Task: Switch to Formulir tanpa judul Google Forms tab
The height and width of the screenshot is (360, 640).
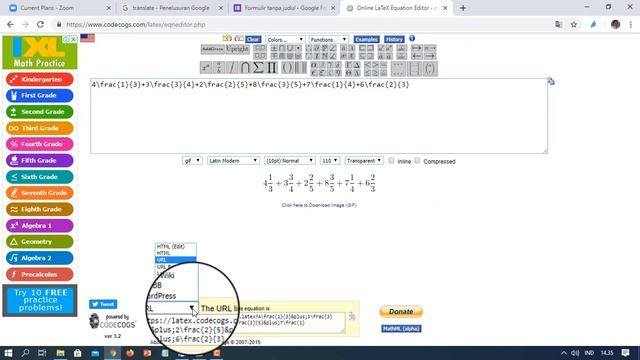Action: [284, 8]
